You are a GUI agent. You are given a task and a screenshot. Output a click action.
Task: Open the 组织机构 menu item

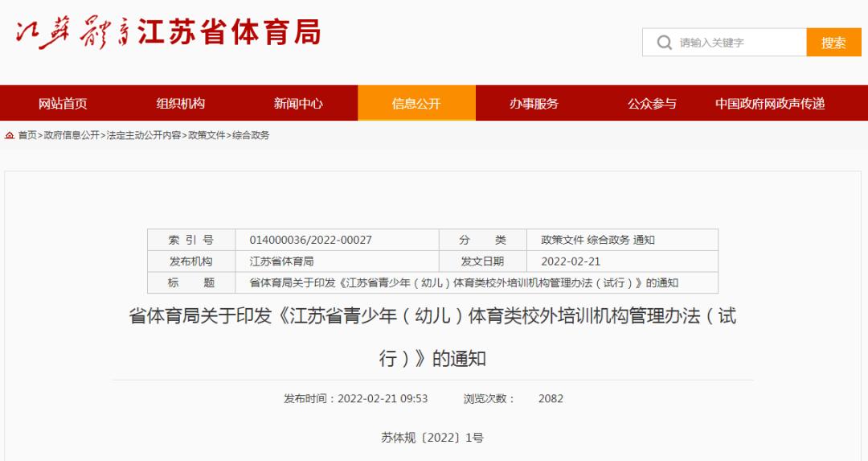(181, 104)
